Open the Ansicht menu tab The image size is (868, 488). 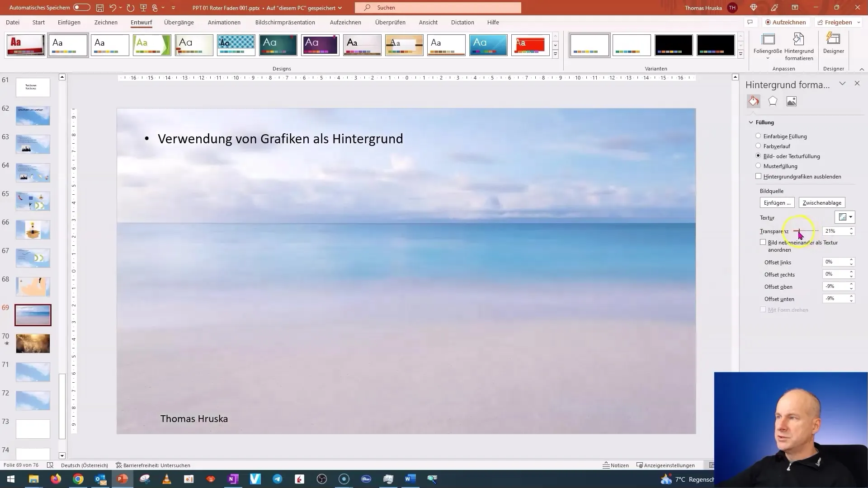pyautogui.click(x=429, y=22)
